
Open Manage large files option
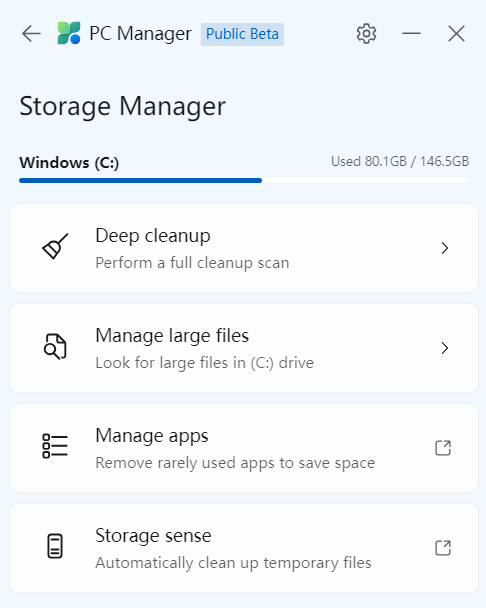[x=244, y=348]
